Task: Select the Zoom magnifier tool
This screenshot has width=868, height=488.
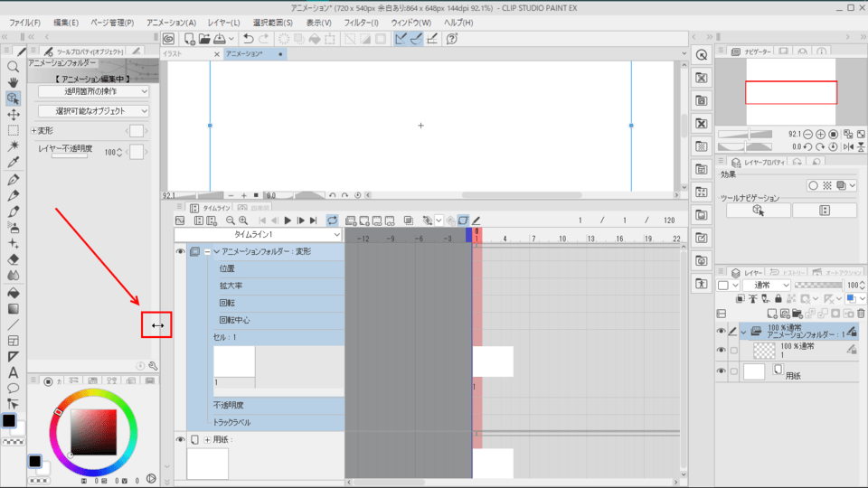Action: pyautogui.click(x=13, y=67)
